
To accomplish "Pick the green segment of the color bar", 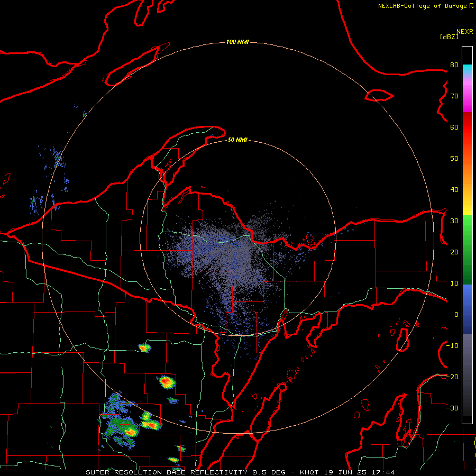I will (467, 250).
